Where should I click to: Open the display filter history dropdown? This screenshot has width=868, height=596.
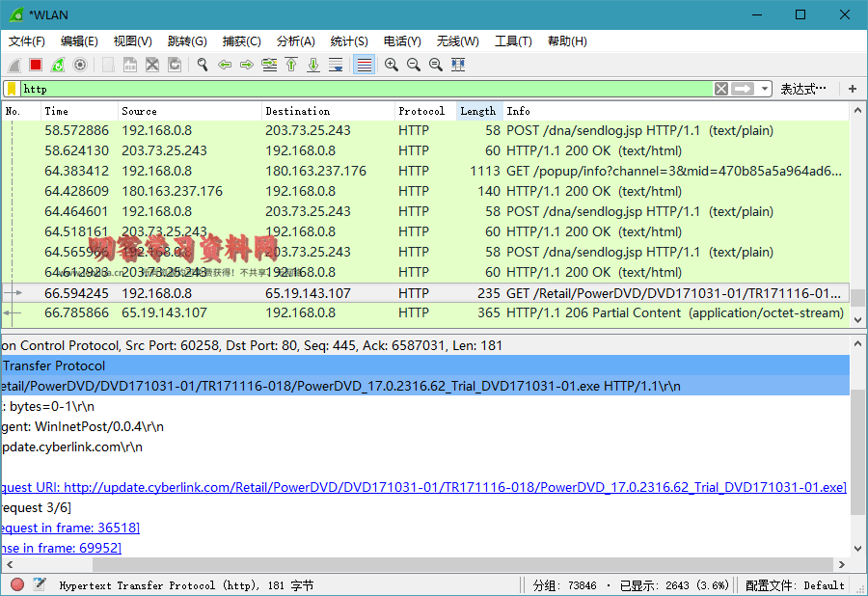click(x=766, y=89)
